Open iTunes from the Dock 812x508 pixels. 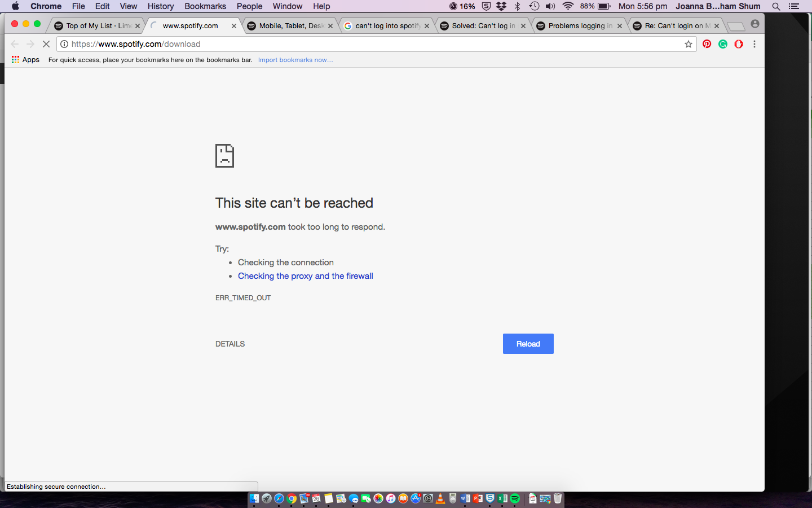pyautogui.click(x=391, y=498)
